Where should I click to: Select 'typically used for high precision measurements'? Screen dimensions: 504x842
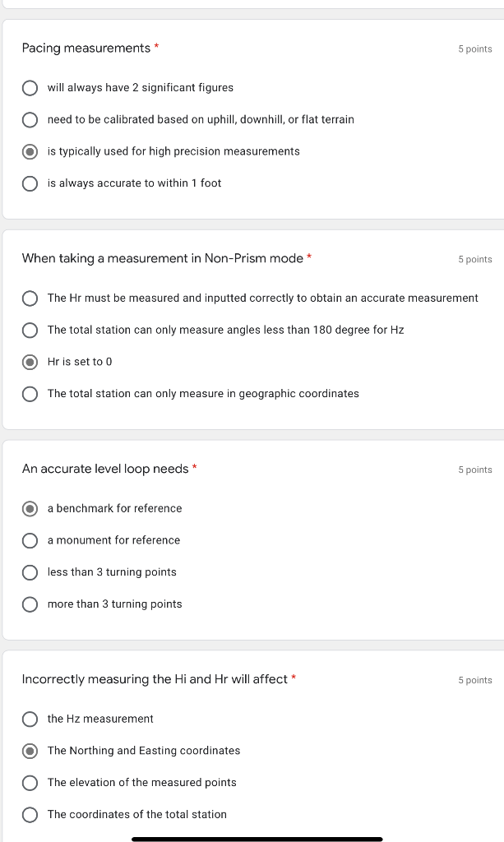pyautogui.click(x=30, y=151)
